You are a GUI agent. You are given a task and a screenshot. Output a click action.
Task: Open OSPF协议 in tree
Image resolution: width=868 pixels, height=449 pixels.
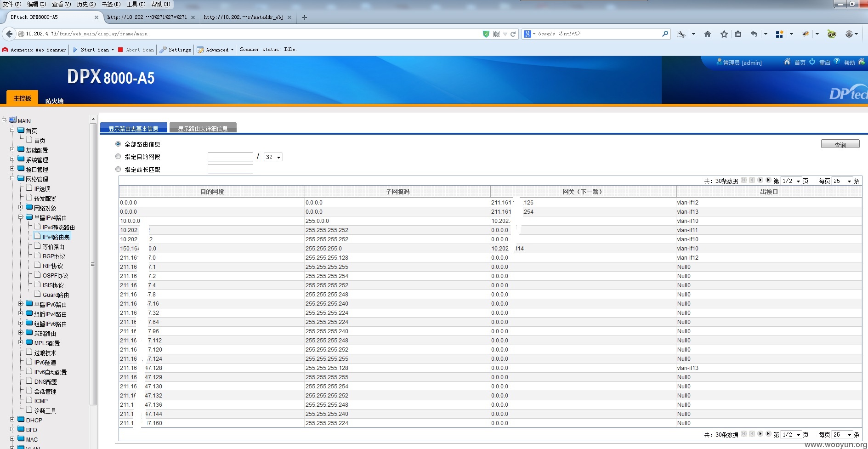(x=55, y=276)
